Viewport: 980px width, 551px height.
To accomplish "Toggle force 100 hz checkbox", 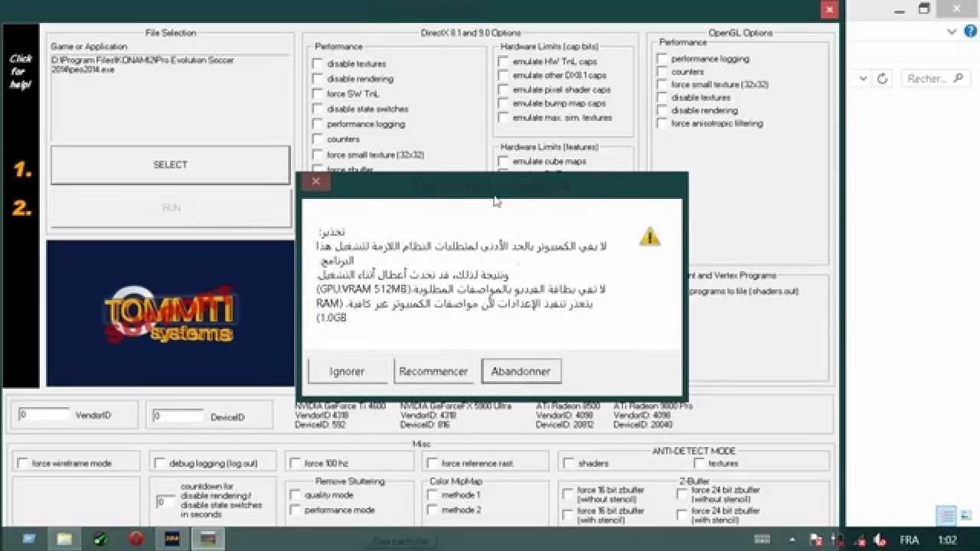I will tap(296, 463).
